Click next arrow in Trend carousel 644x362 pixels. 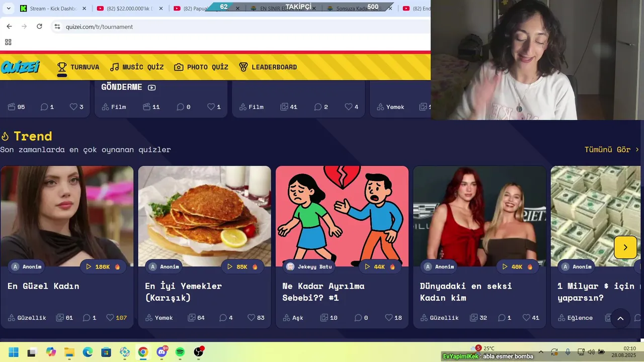[625, 247]
